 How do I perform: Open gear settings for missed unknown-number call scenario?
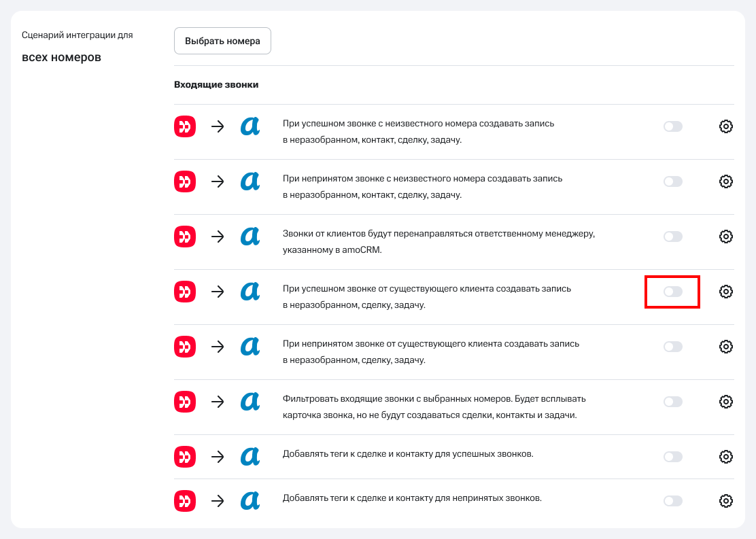point(725,181)
